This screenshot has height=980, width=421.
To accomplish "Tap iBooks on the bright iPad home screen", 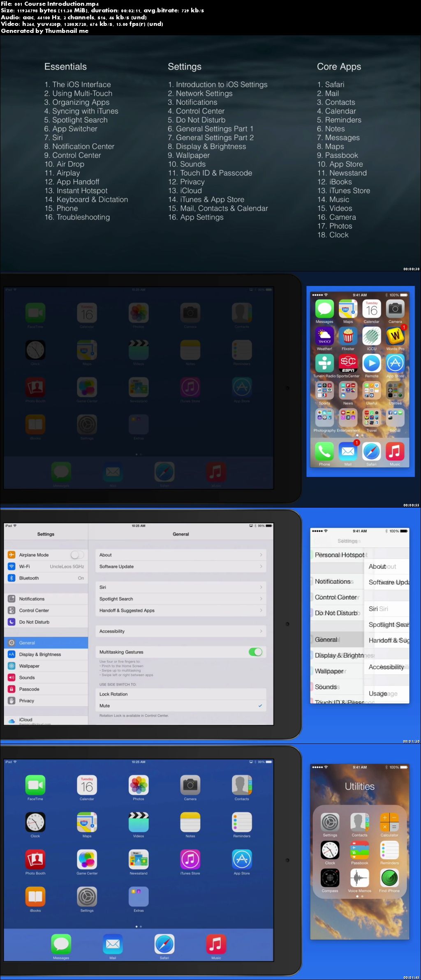I will point(35,897).
